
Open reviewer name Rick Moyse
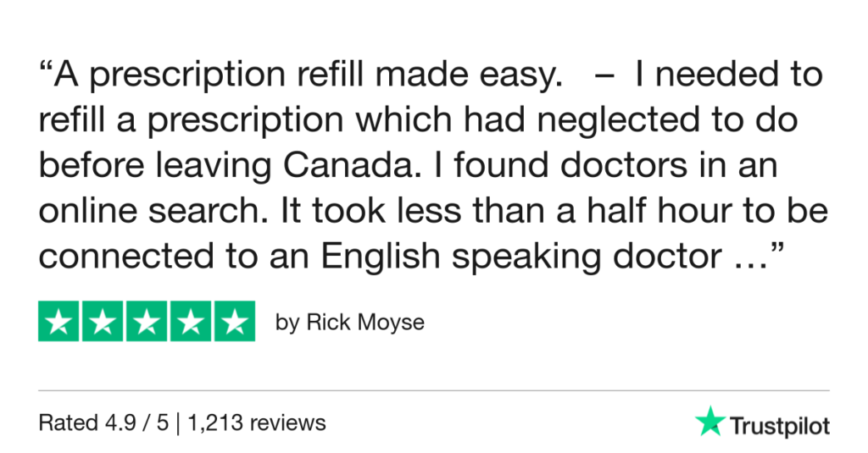(x=365, y=323)
